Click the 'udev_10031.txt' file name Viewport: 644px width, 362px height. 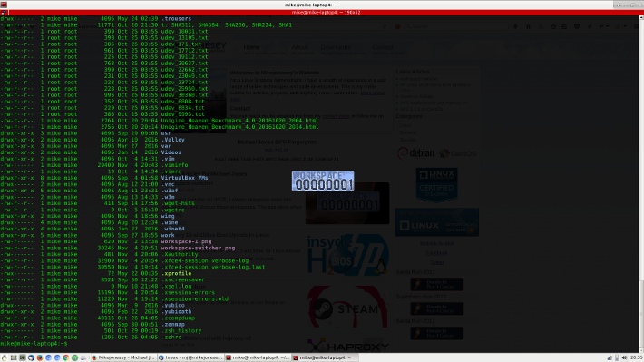[184, 32]
